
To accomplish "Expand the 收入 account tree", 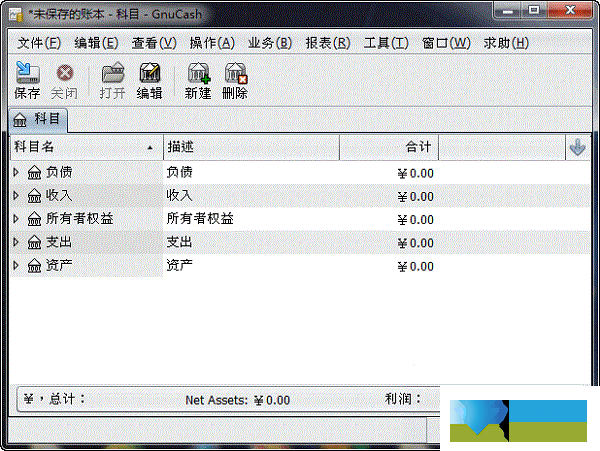I will (x=16, y=195).
